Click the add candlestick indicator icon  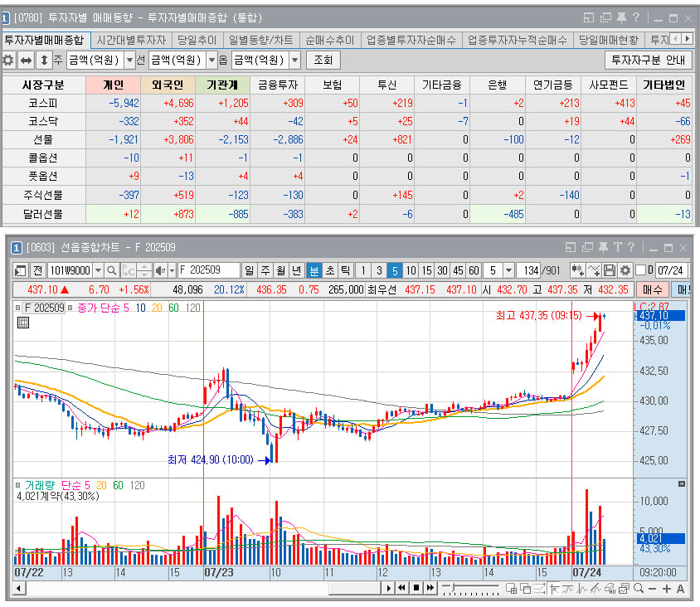pos(577,270)
